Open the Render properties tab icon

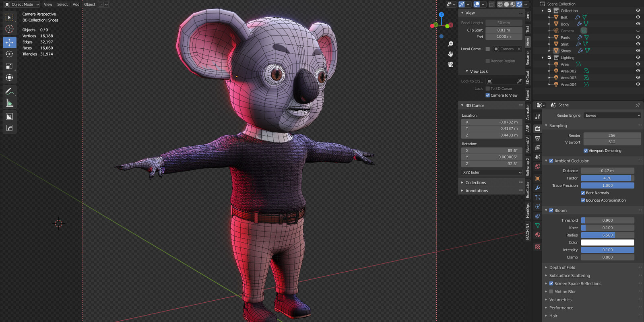tap(538, 129)
